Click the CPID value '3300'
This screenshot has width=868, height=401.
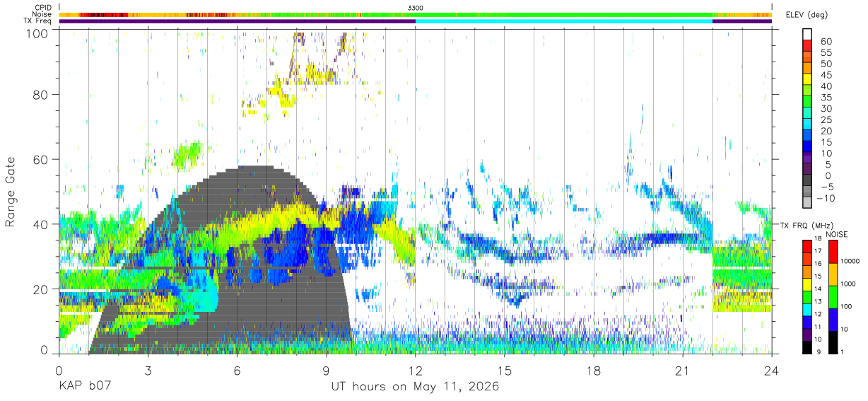point(416,7)
